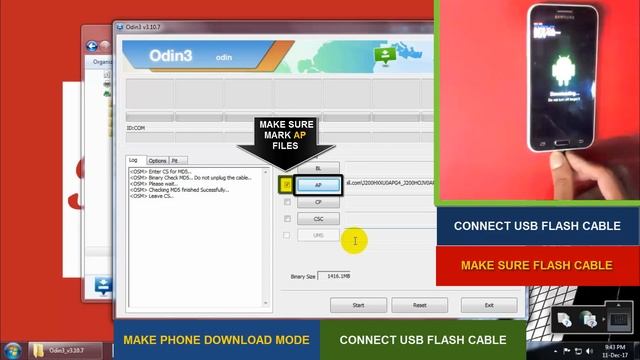Show hidden tray icons arrow
The image size is (640, 360).
[555, 351]
